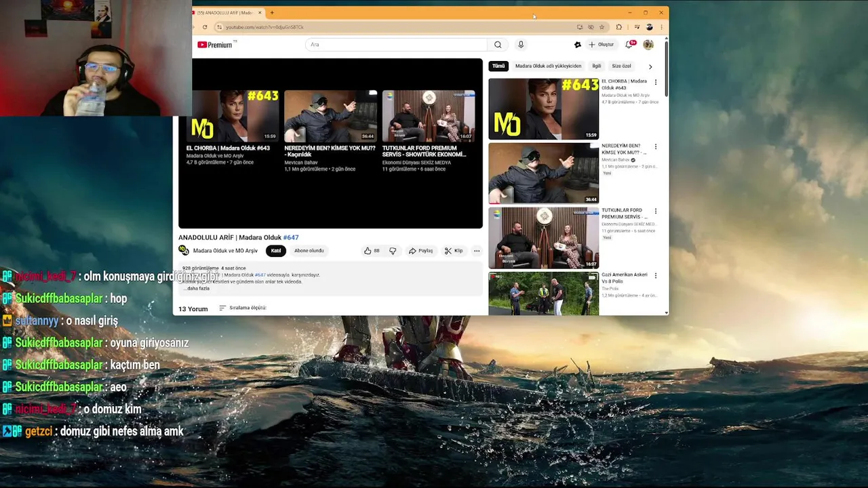Select the Size özel filter chip
This screenshot has height=488, width=868.
click(621, 66)
